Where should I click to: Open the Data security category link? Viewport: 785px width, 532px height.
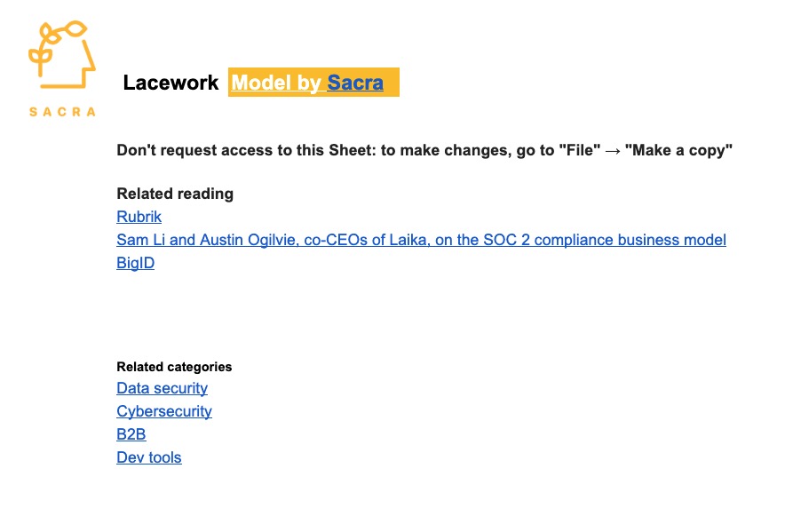(x=163, y=388)
